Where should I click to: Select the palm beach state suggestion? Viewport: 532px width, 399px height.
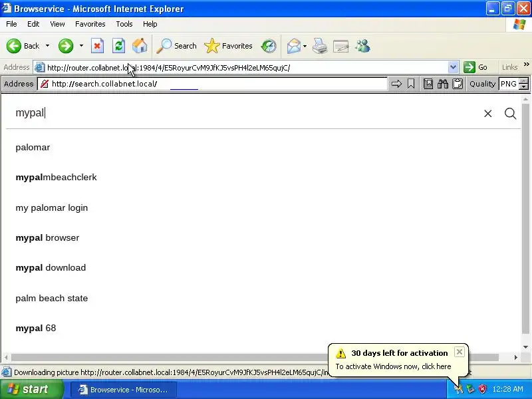click(x=52, y=298)
